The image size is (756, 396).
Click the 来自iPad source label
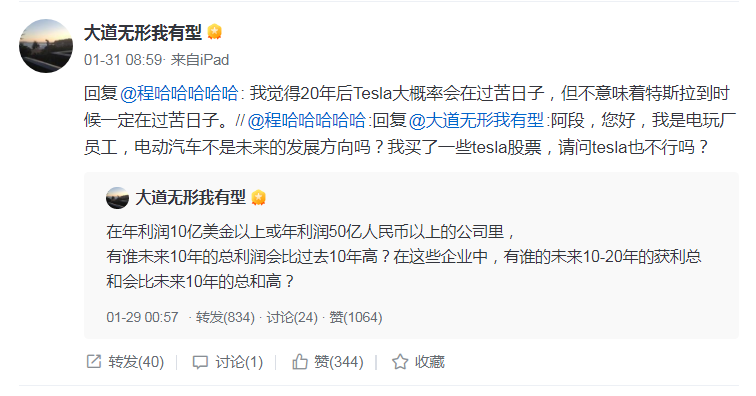[200, 60]
